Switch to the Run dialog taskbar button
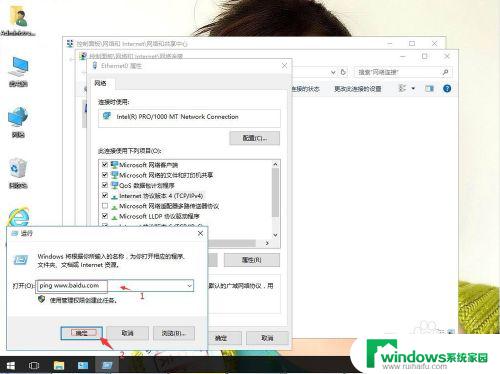The image size is (500, 374). click(107, 366)
